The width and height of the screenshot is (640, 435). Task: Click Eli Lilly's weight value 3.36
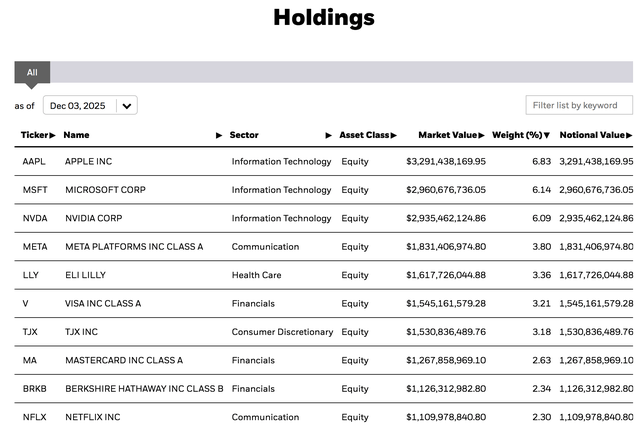coord(541,275)
